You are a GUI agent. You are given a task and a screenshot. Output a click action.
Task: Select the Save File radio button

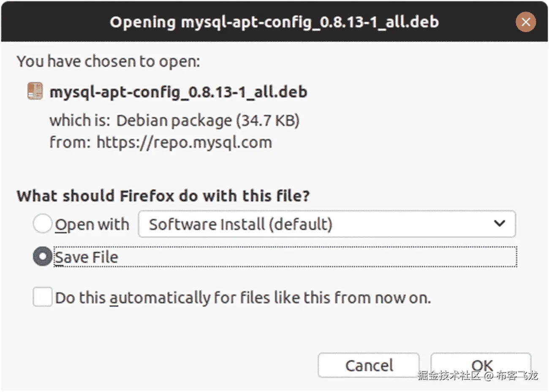(x=41, y=256)
